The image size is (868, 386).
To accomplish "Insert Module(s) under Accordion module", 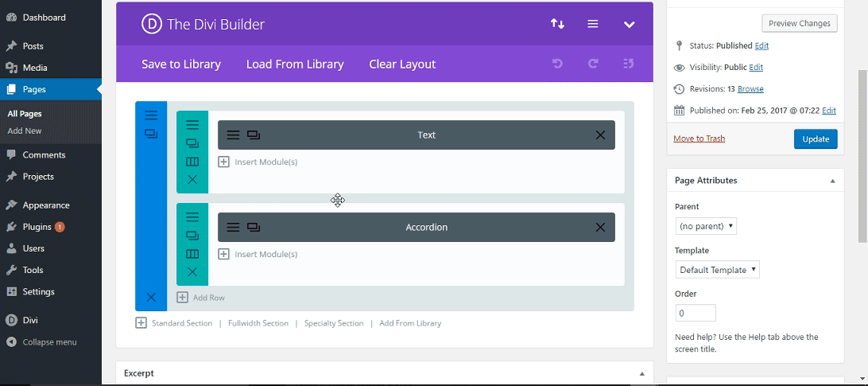I will (258, 254).
